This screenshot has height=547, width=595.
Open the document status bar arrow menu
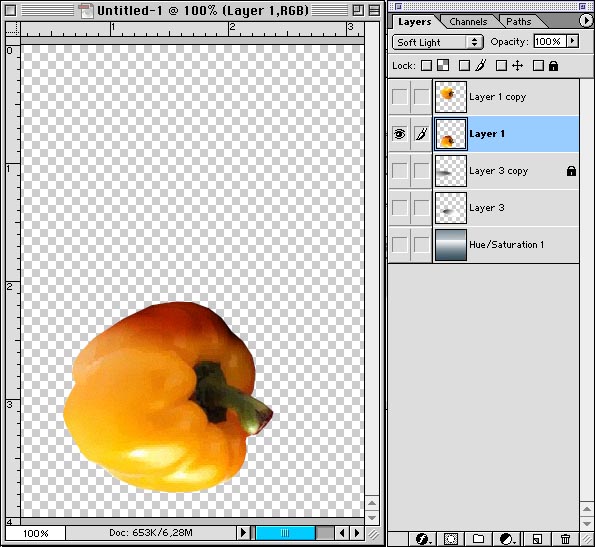[x=243, y=533]
